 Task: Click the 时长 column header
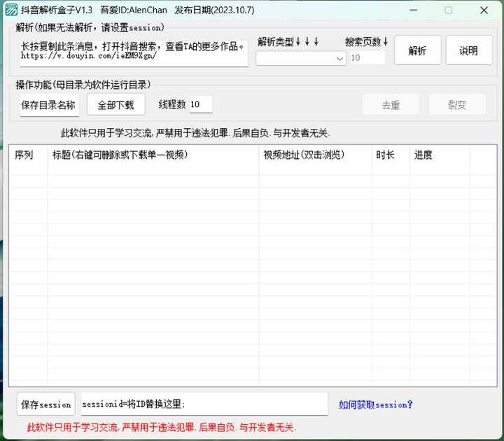(391, 155)
